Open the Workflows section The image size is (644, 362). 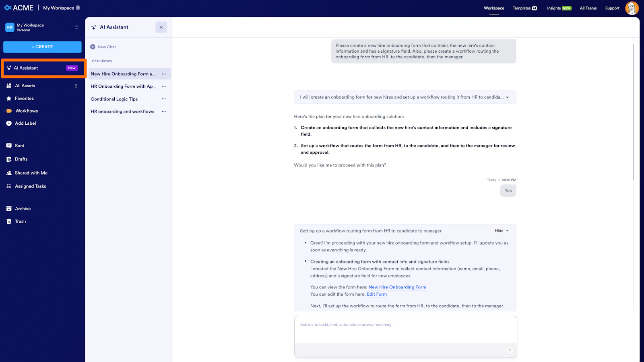pos(27,111)
